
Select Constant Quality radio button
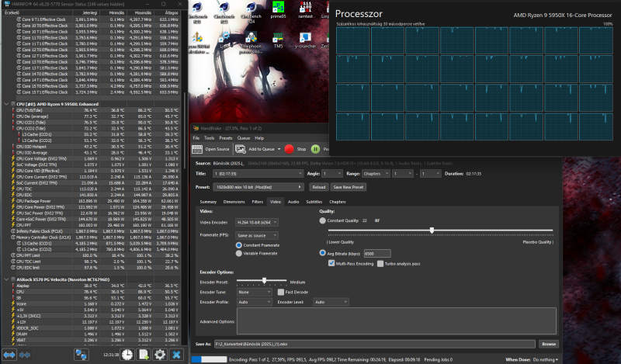click(322, 220)
